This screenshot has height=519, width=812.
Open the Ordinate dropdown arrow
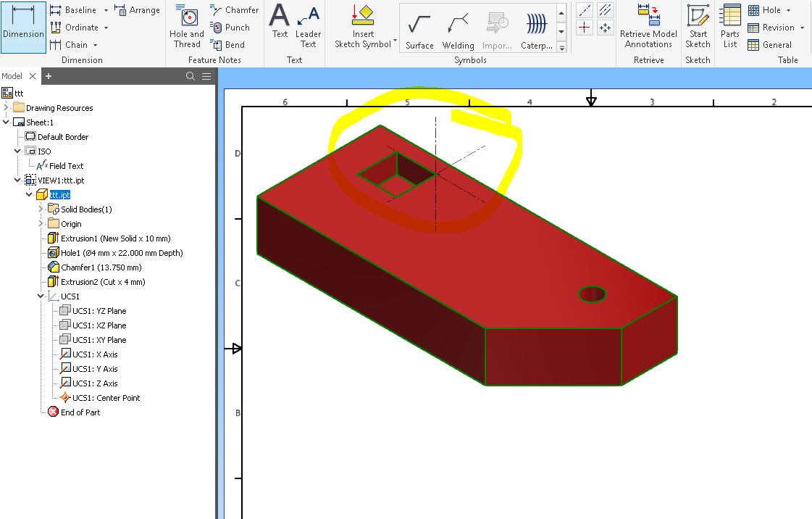(x=106, y=28)
